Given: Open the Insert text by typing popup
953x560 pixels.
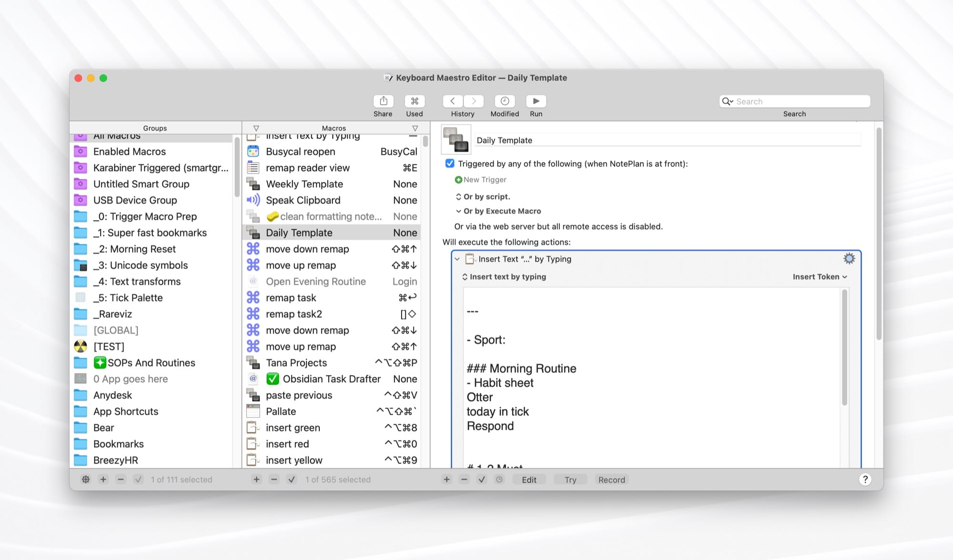Looking at the screenshot, I should 504,277.
